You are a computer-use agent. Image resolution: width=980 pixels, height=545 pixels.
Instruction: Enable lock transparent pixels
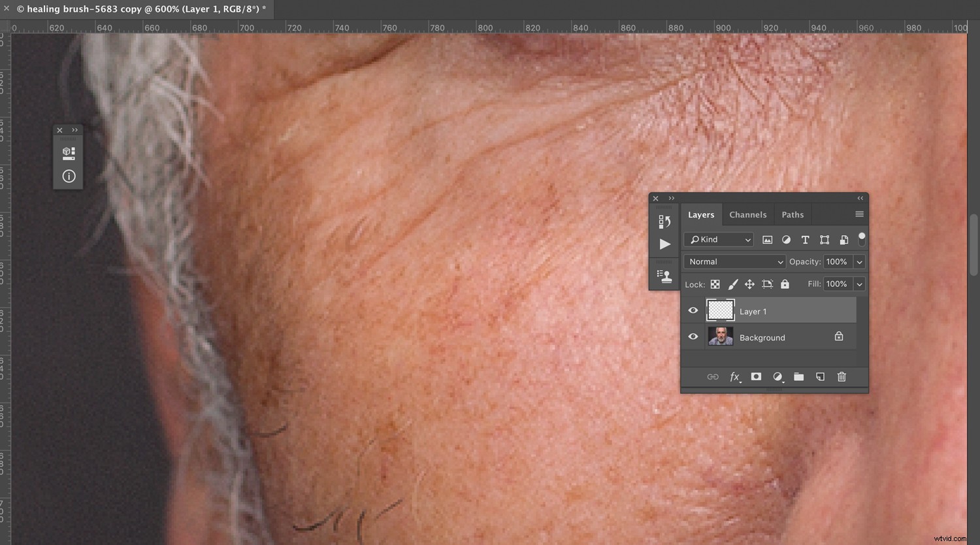pyautogui.click(x=715, y=284)
